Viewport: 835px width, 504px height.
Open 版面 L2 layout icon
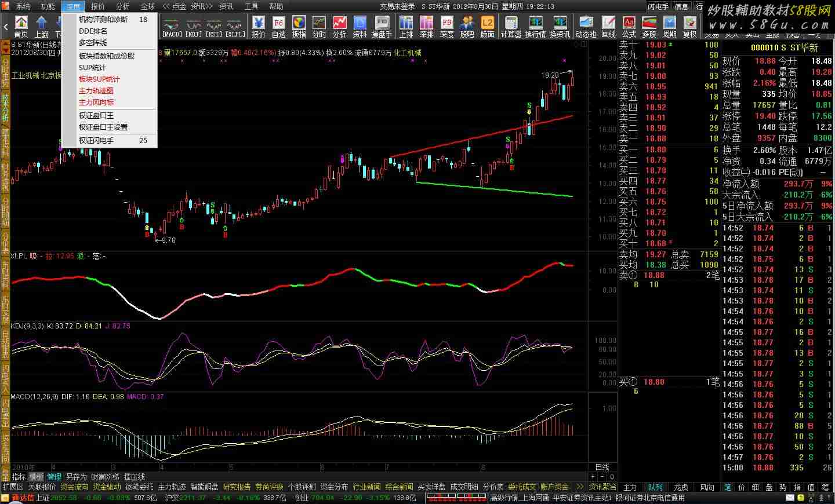tap(488, 27)
